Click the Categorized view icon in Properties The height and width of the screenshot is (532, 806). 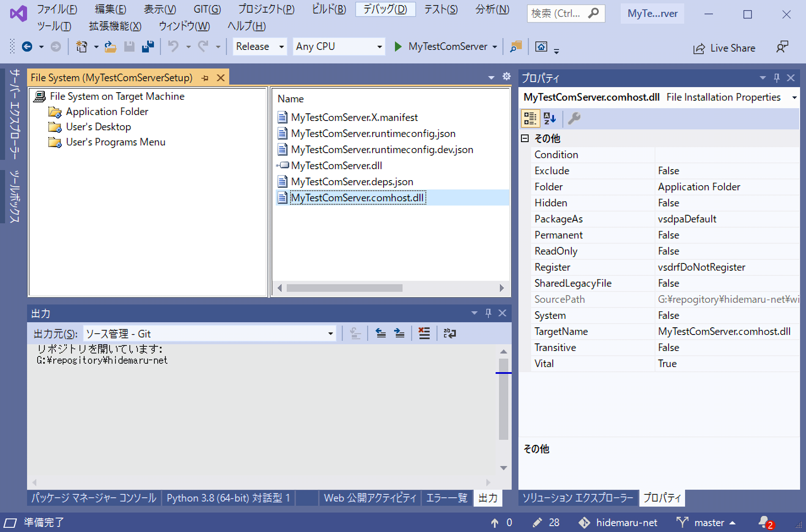(530, 119)
